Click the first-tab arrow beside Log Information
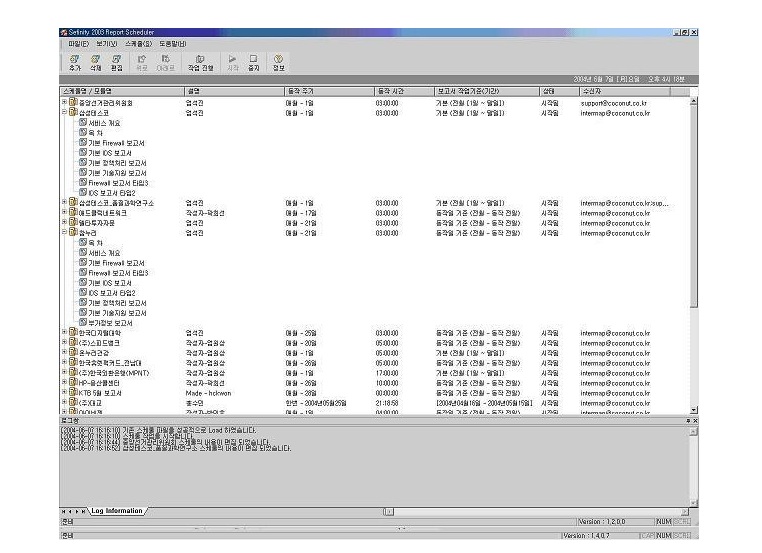The width and height of the screenshot is (762, 553). point(64,512)
